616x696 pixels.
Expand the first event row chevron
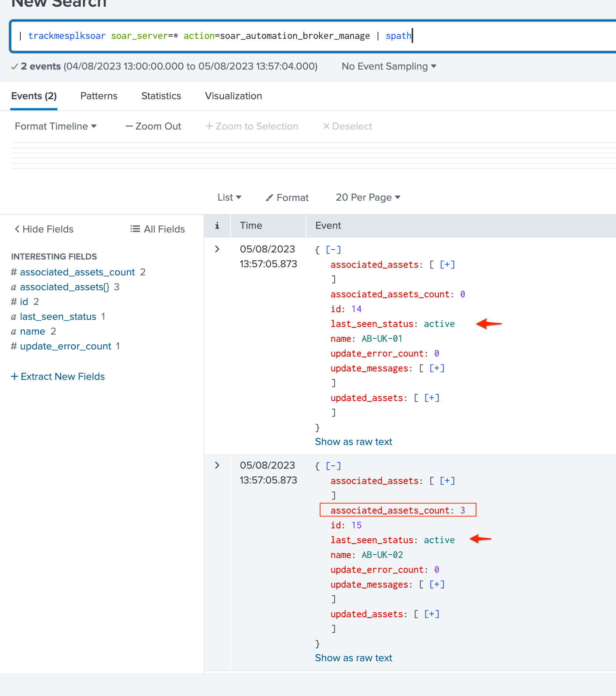[217, 249]
